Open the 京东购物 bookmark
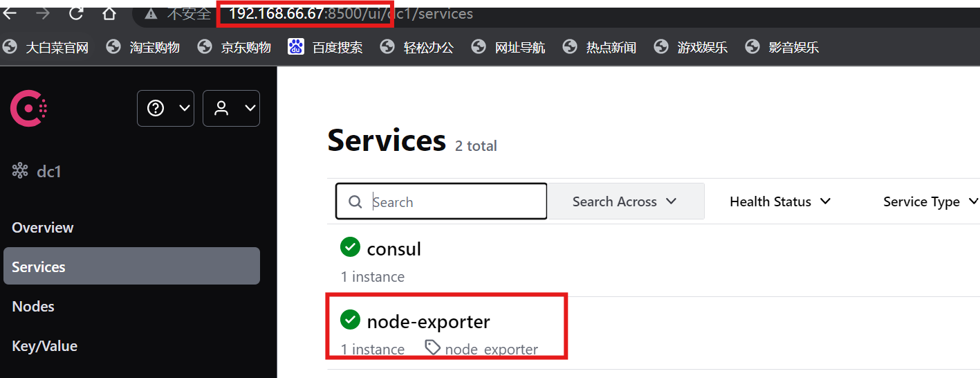Image resolution: width=980 pixels, height=378 pixels. [234, 47]
